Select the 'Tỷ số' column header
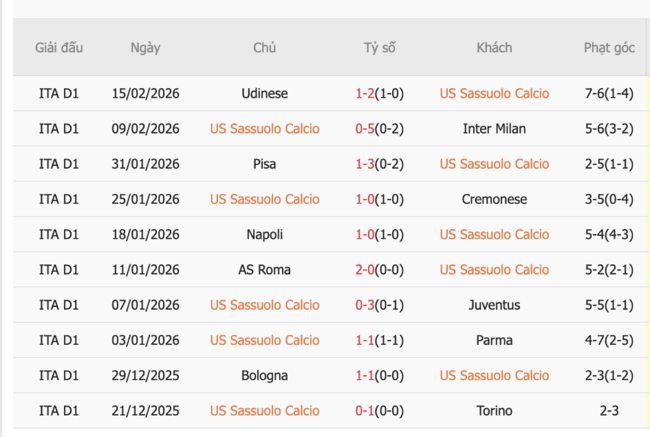This screenshot has width=650, height=437. [x=379, y=48]
